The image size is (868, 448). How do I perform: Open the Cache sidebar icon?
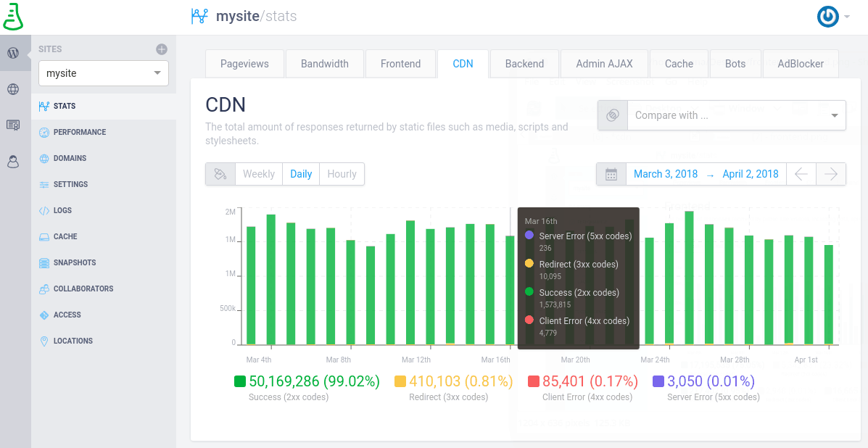point(44,236)
